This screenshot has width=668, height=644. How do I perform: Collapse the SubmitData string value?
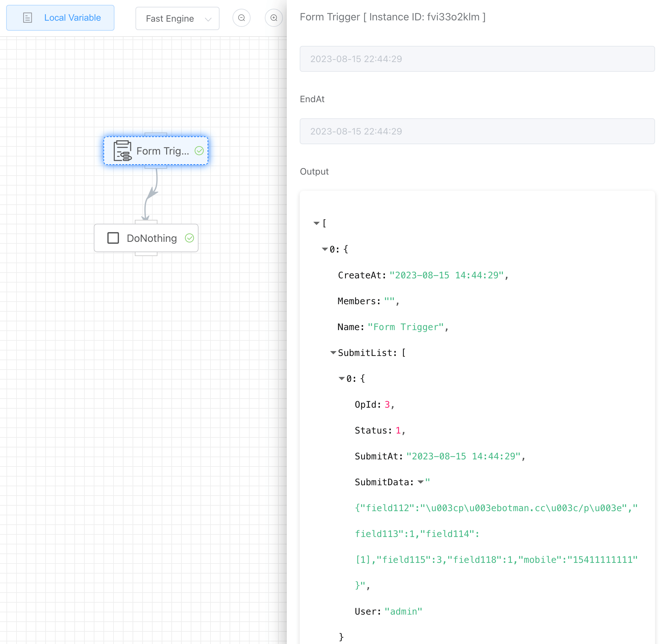pyautogui.click(x=421, y=482)
